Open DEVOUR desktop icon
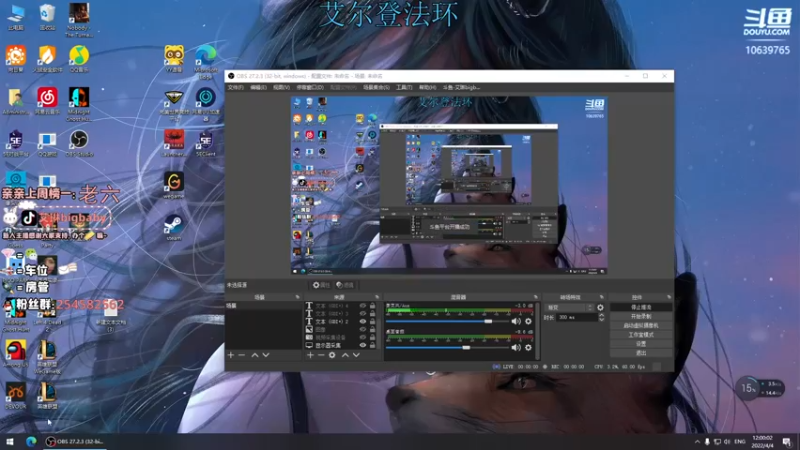This screenshot has height=450, width=800. pos(16,395)
